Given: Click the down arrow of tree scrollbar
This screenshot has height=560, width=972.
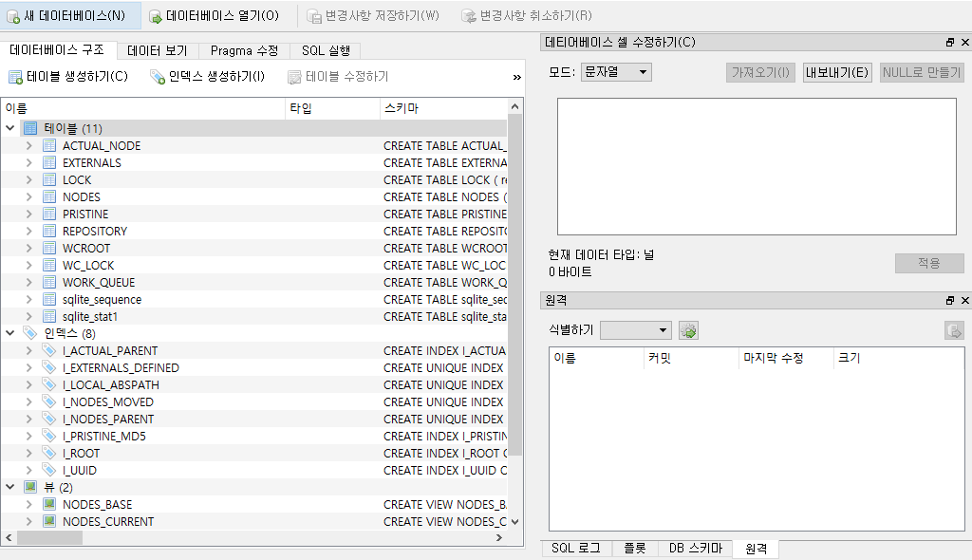Looking at the screenshot, I should (515, 521).
